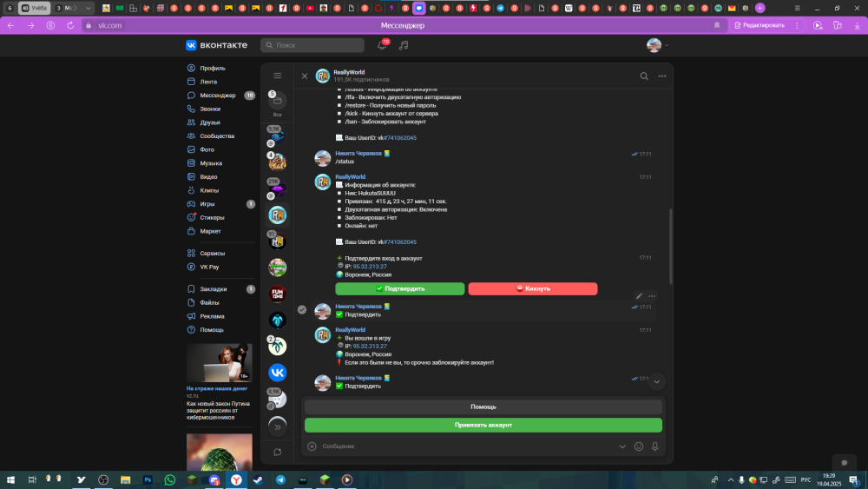Toggle the selected message check circle

302,309
